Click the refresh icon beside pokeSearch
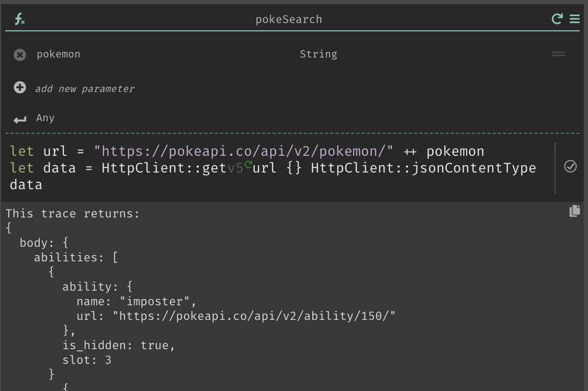 (x=557, y=19)
